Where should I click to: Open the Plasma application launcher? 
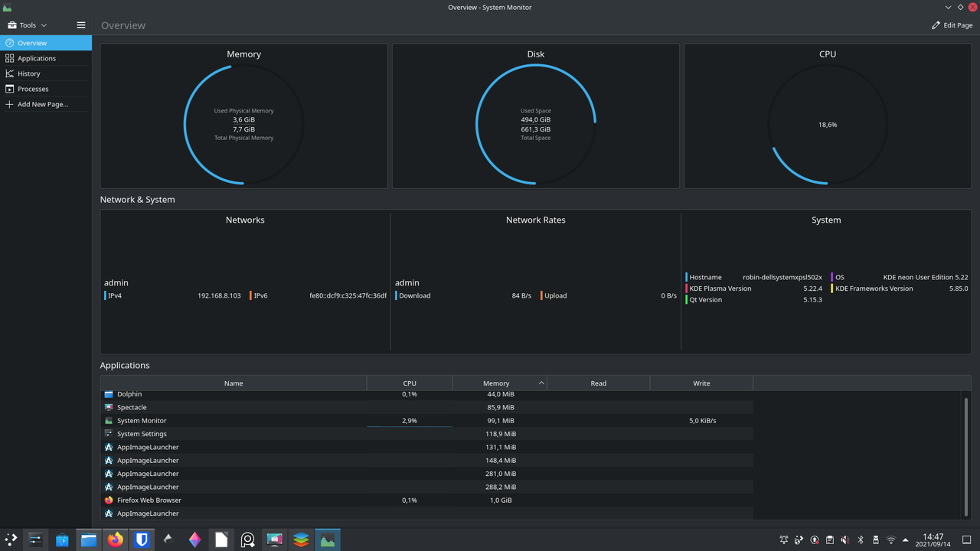(11, 540)
